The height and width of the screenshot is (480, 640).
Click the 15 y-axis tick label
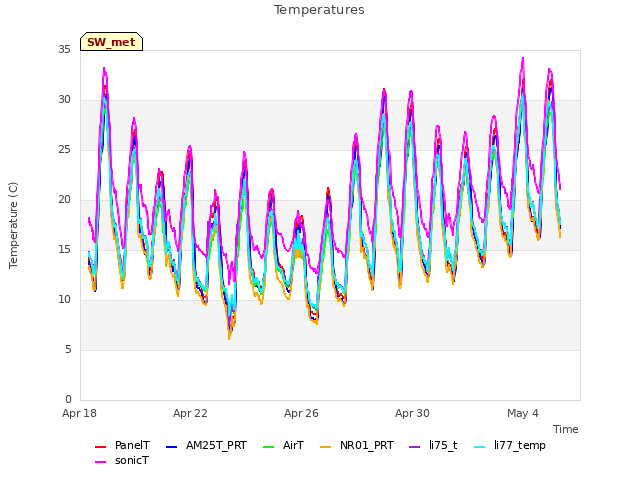[64, 250]
